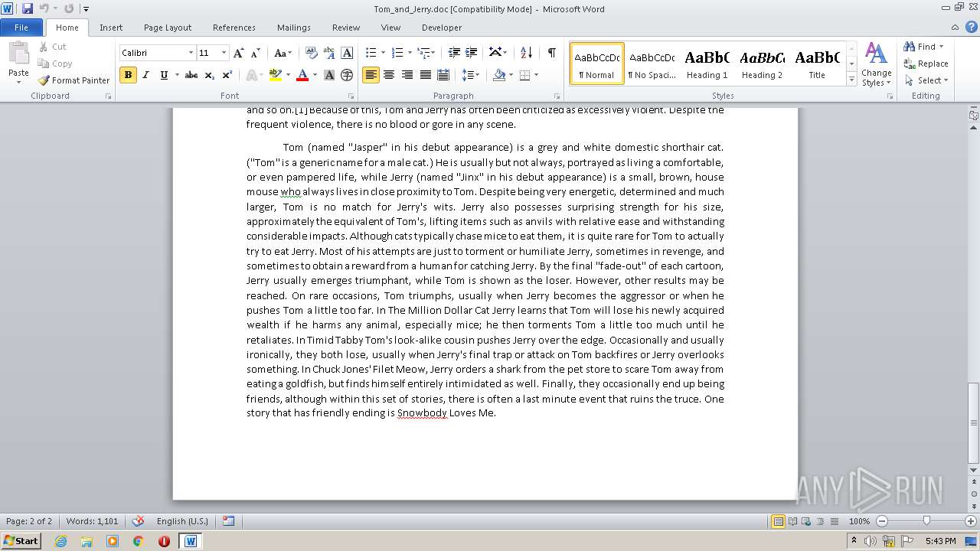Switch to the References tab

pos(234,28)
